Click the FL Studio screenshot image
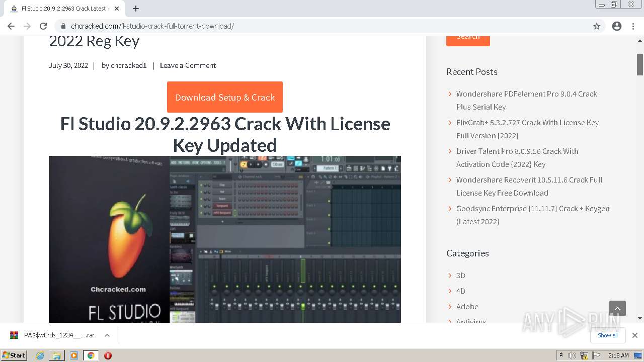Screen dimensions: 644x362 (x=225, y=239)
